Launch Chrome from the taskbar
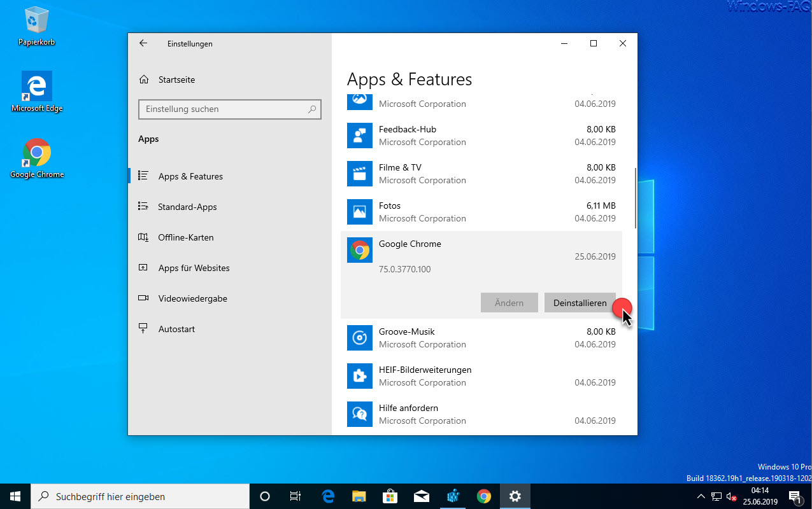The height and width of the screenshot is (509, 812). click(x=484, y=496)
